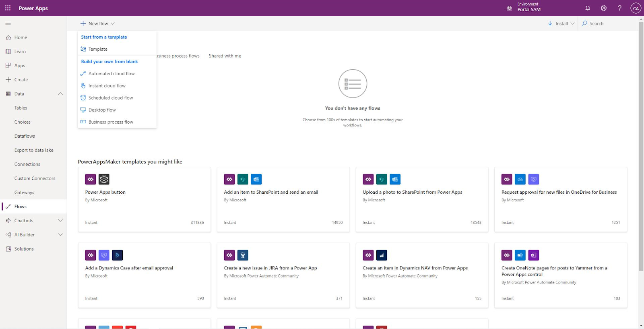Choose Business process flow entry
The image size is (644, 329).
tap(117, 122)
